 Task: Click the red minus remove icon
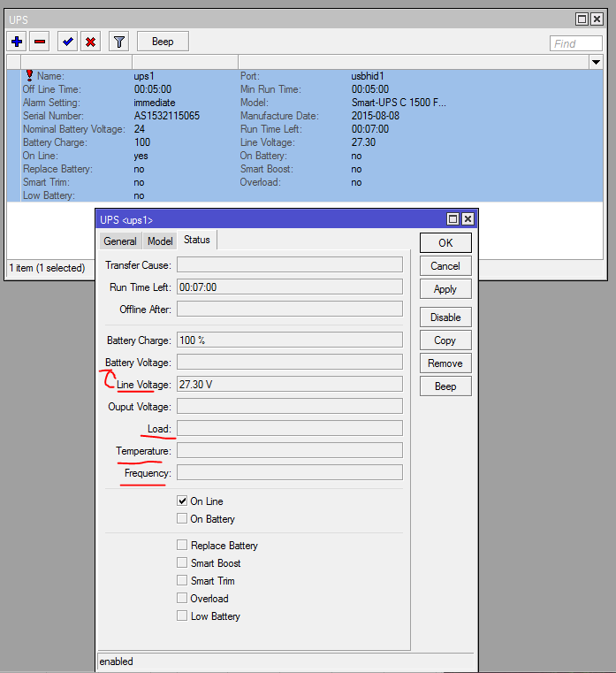point(40,42)
